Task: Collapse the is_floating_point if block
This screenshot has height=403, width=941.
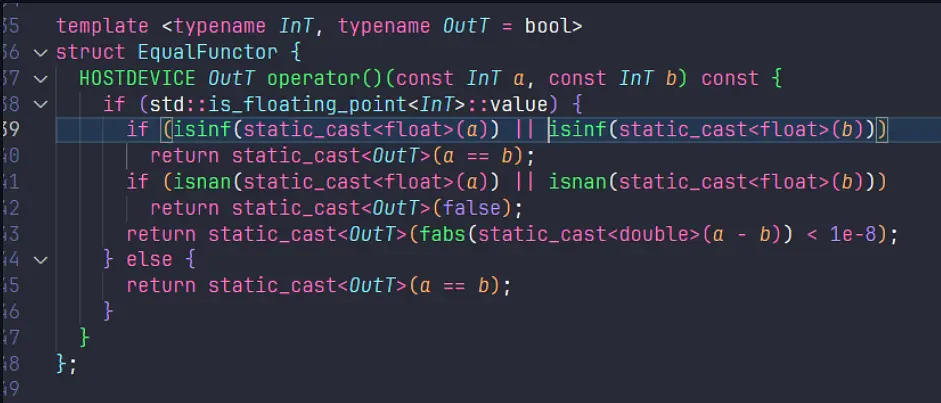Action: click(x=39, y=103)
